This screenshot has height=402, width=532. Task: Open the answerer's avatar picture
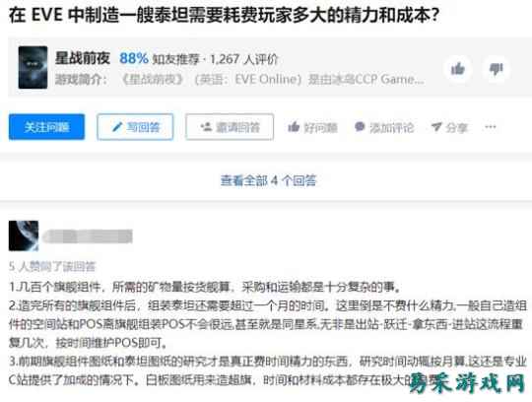tap(24, 235)
